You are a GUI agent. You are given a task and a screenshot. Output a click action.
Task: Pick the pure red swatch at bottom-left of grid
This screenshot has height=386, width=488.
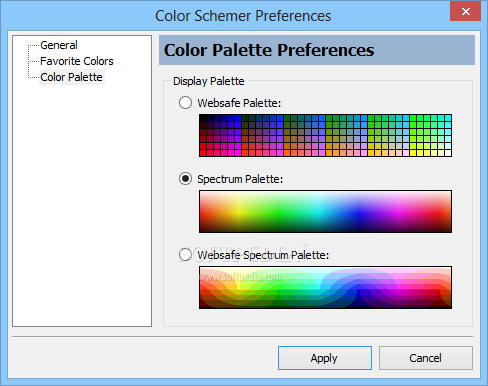coord(203,153)
